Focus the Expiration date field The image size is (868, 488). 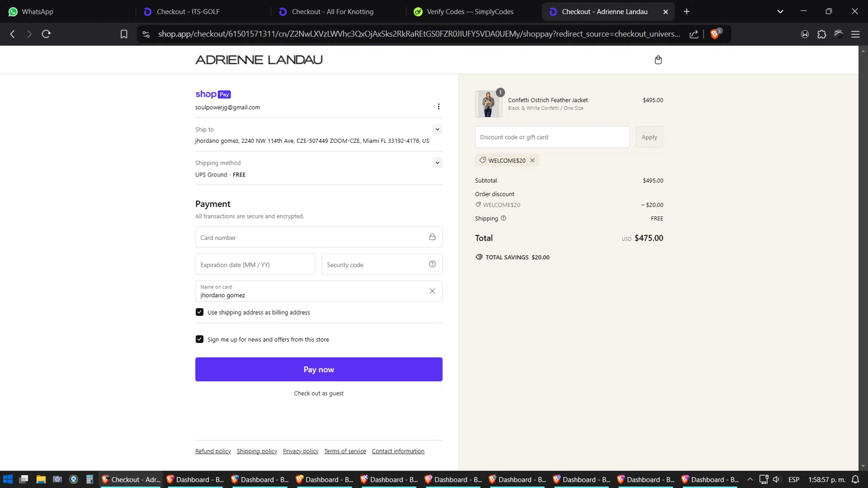pos(255,264)
